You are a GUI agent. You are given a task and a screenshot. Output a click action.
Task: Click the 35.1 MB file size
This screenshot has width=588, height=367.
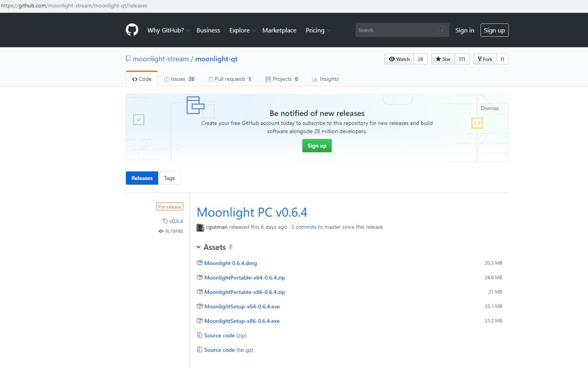[493, 306]
